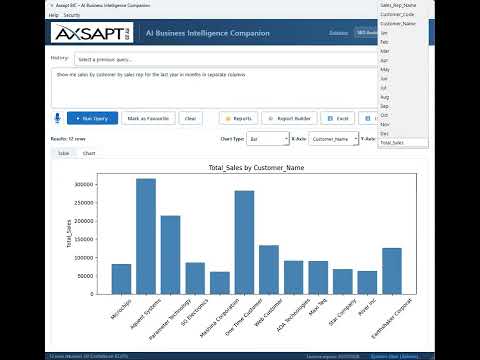The width and height of the screenshot is (480, 360).
Task: Click the AXSAPT logo
Action: pos(92,33)
